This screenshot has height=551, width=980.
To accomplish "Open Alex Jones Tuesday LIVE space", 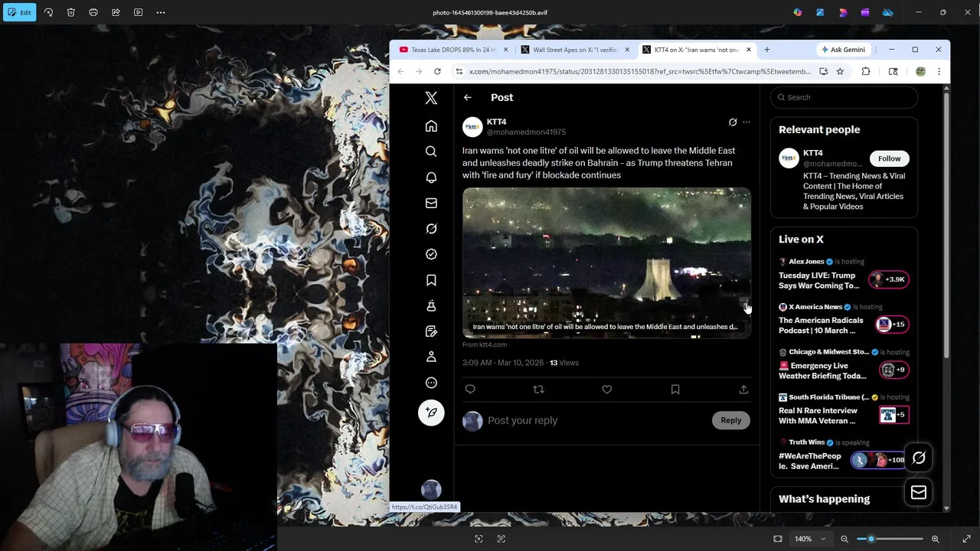I will [x=844, y=274].
